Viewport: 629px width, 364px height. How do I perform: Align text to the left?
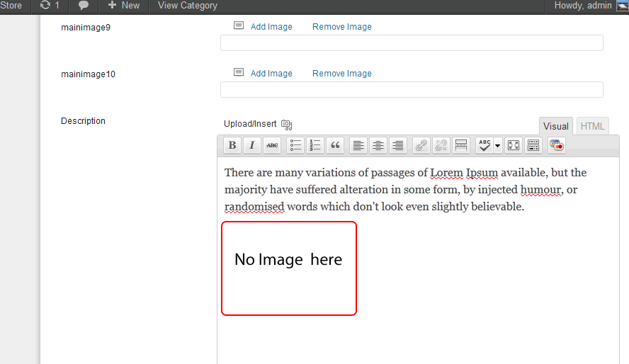click(358, 145)
